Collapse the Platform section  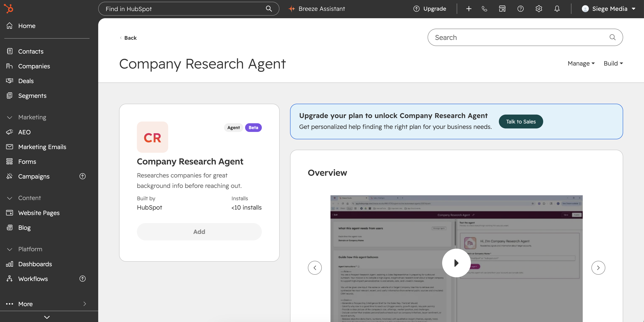click(x=10, y=249)
